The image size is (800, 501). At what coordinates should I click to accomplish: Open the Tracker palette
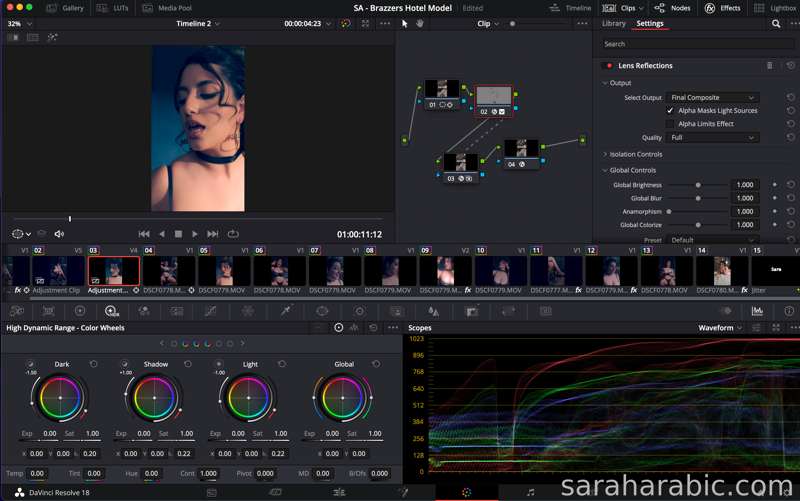(x=359, y=311)
